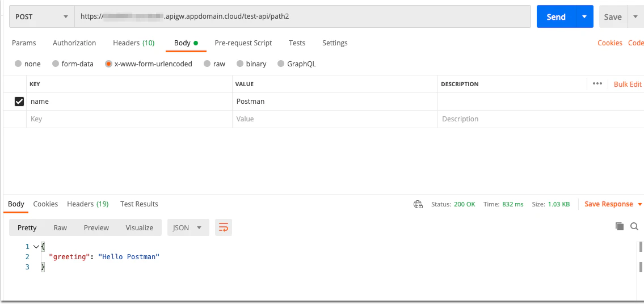The width and height of the screenshot is (644, 304).
Task: Click the word-wrap icon next to JSON
Action: [x=224, y=227]
